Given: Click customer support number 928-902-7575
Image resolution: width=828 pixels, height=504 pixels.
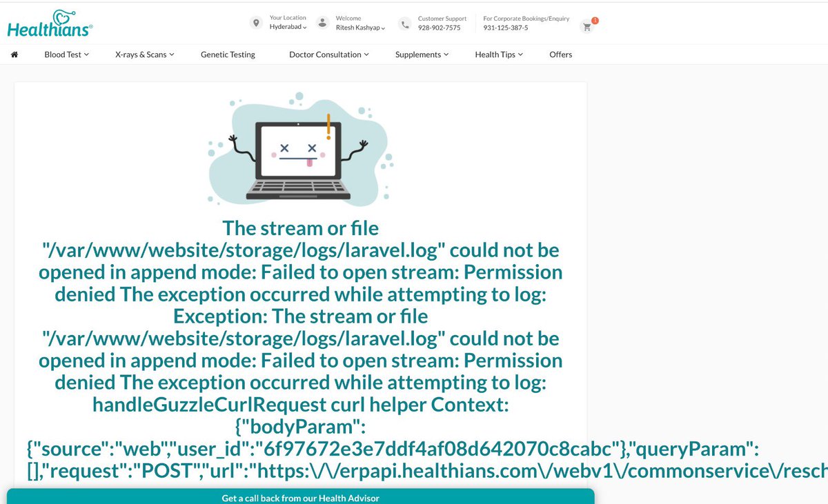Looking at the screenshot, I should click(440, 28).
